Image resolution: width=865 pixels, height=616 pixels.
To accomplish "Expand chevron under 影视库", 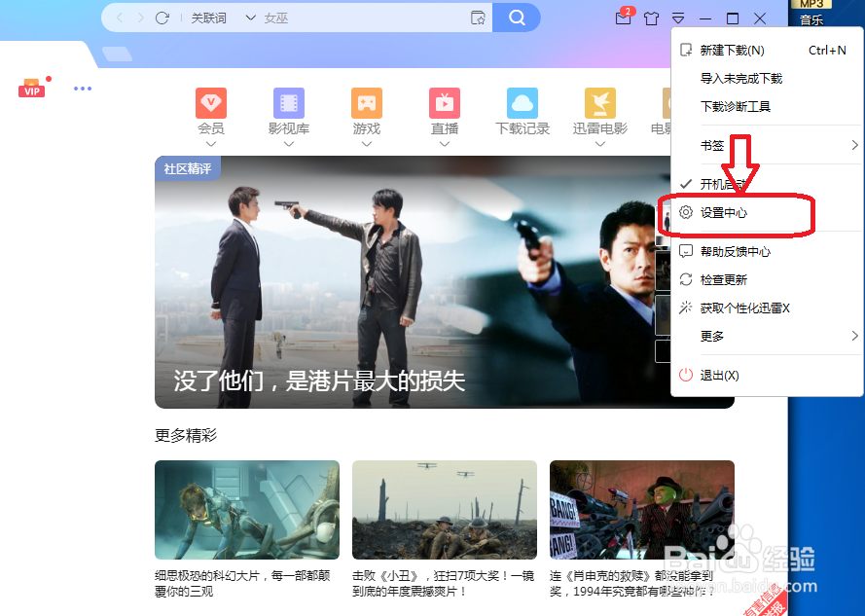I will coord(289,144).
